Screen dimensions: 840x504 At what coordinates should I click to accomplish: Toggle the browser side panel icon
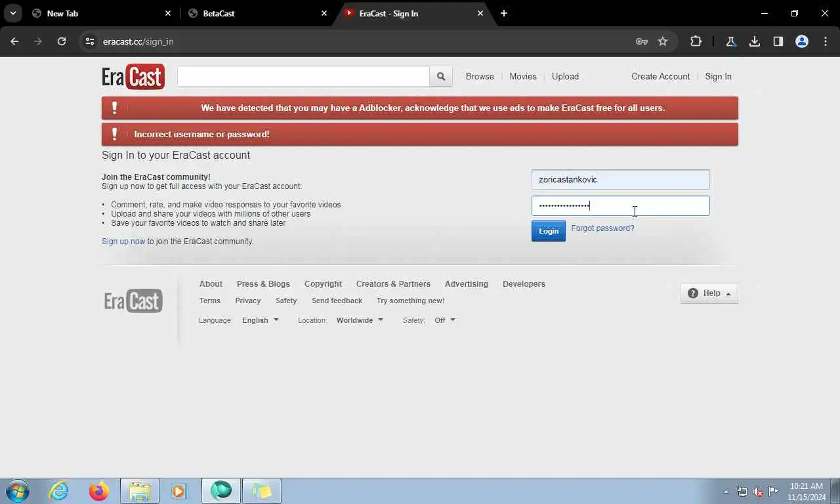click(x=778, y=41)
